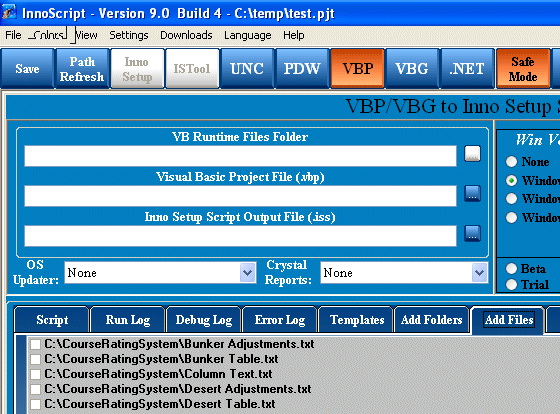Check the Bunker Table.txt file checkbox
Screen dimensions: 560x414
[x=35, y=359]
